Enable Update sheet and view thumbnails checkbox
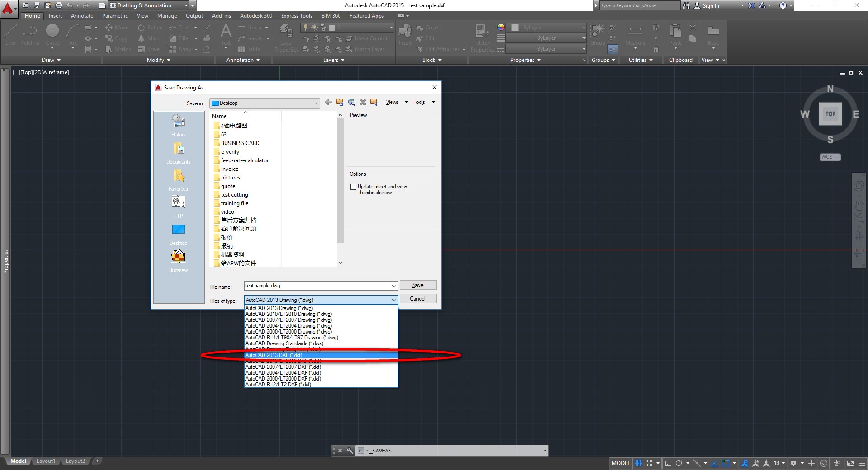Viewport: 868px width, 470px height. click(354, 187)
